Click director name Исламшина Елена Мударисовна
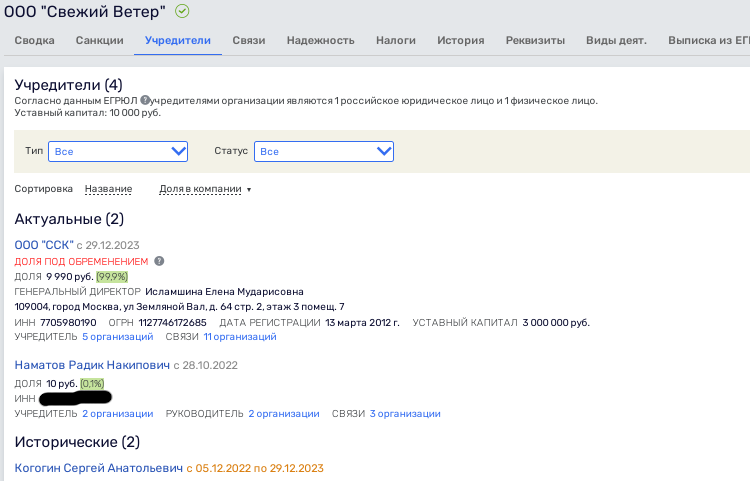Image resolution: width=750 pixels, height=481 pixels. point(224,292)
